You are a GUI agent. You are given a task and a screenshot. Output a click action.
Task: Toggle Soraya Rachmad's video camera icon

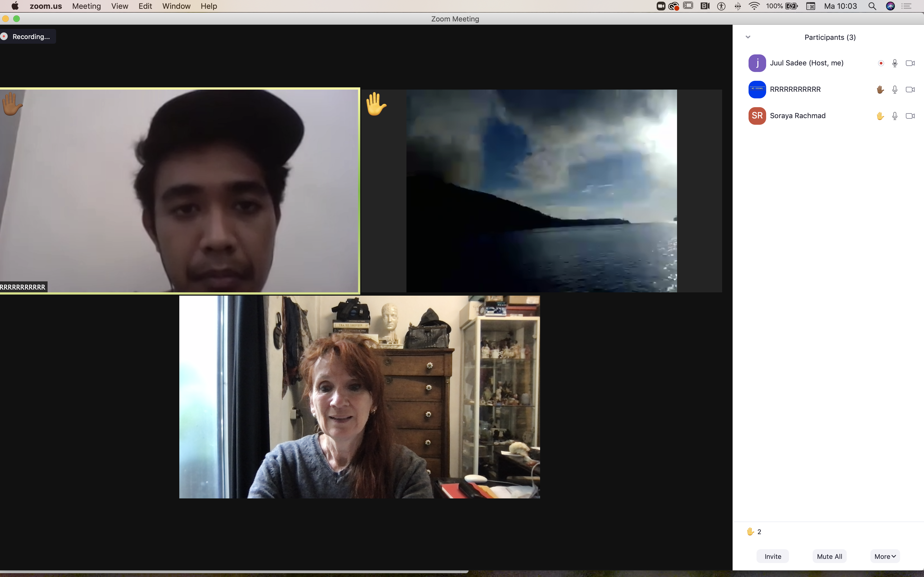click(x=910, y=116)
